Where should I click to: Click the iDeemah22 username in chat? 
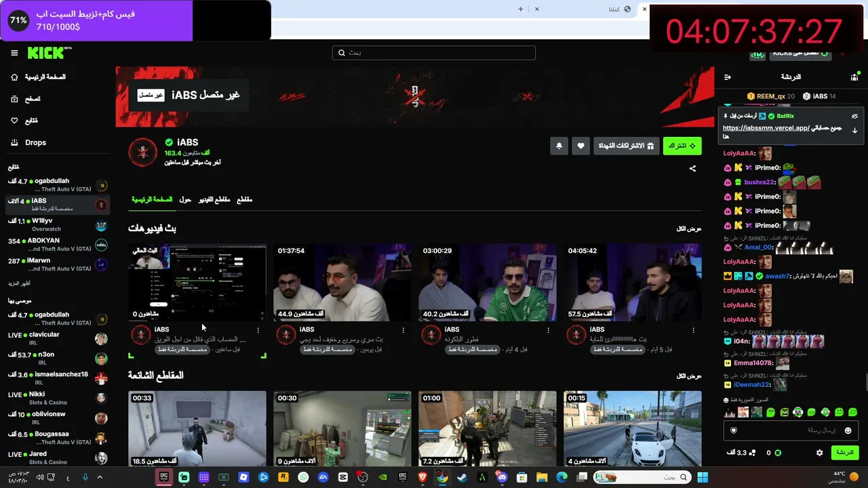point(751,385)
